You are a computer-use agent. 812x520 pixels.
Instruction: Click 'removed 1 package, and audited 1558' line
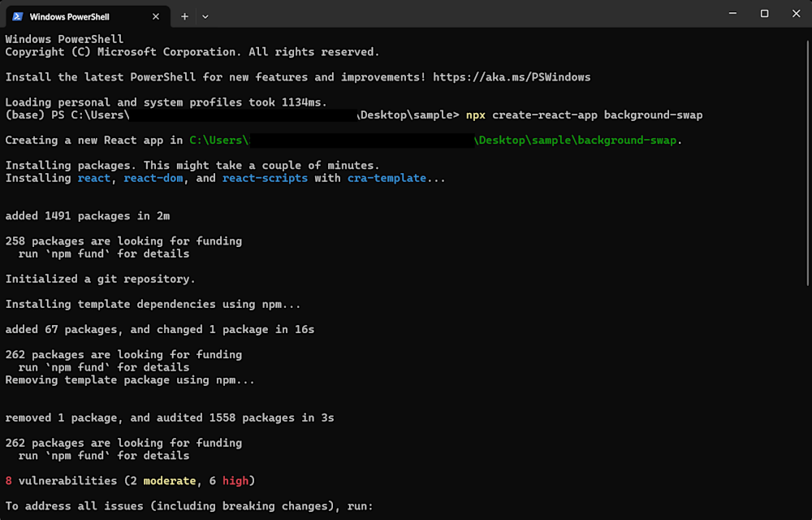pyautogui.click(x=170, y=418)
